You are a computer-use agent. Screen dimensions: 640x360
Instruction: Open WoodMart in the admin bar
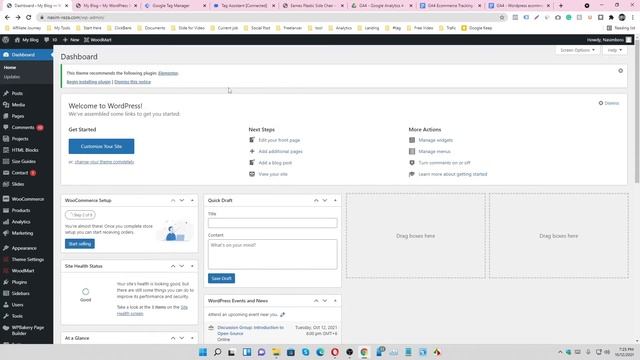tap(98, 40)
